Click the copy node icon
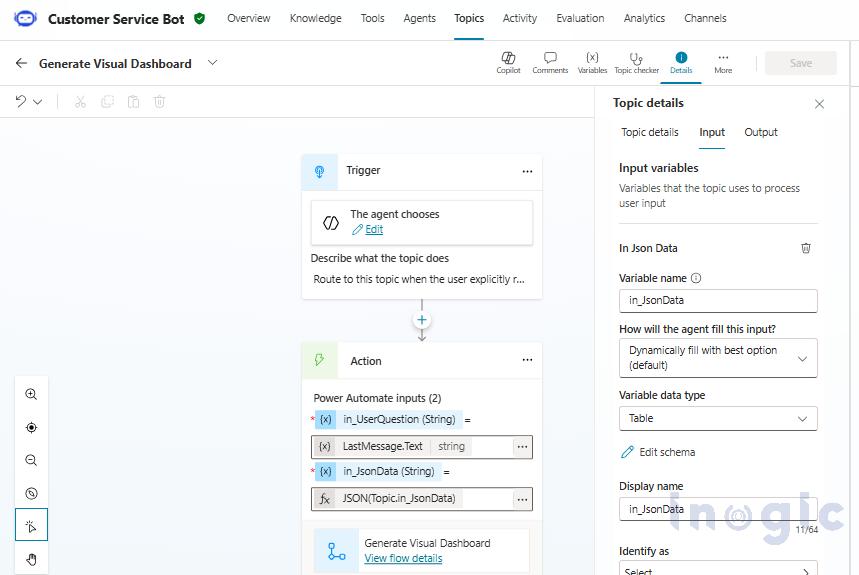This screenshot has height=575, width=859. pyautogui.click(x=107, y=102)
